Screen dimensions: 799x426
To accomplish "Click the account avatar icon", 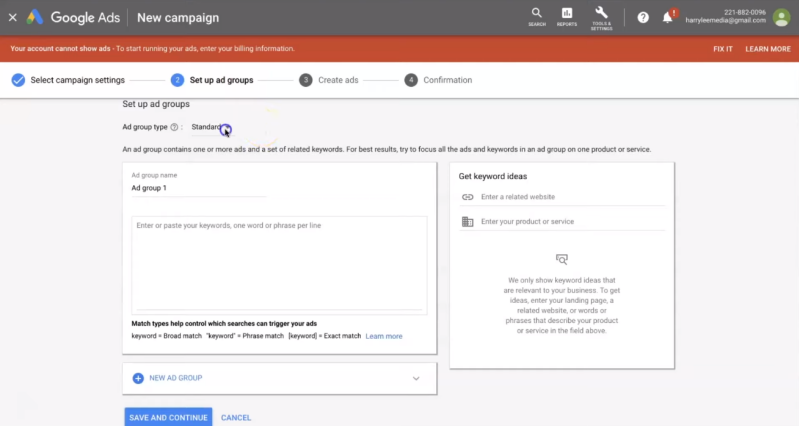I will pos(781,18).
